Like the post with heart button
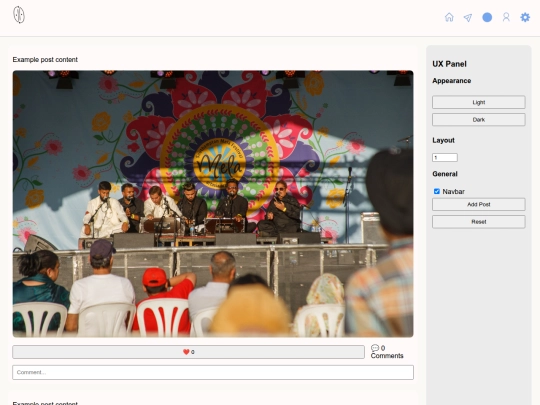540x405 pixels. point(188,352)
